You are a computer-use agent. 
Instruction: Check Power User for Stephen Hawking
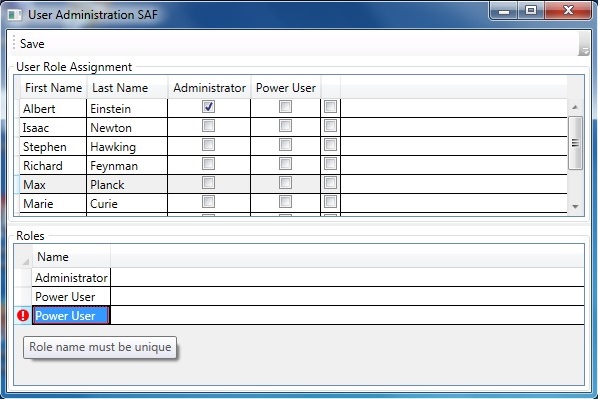pyautogui.click(x=285, y=145)
